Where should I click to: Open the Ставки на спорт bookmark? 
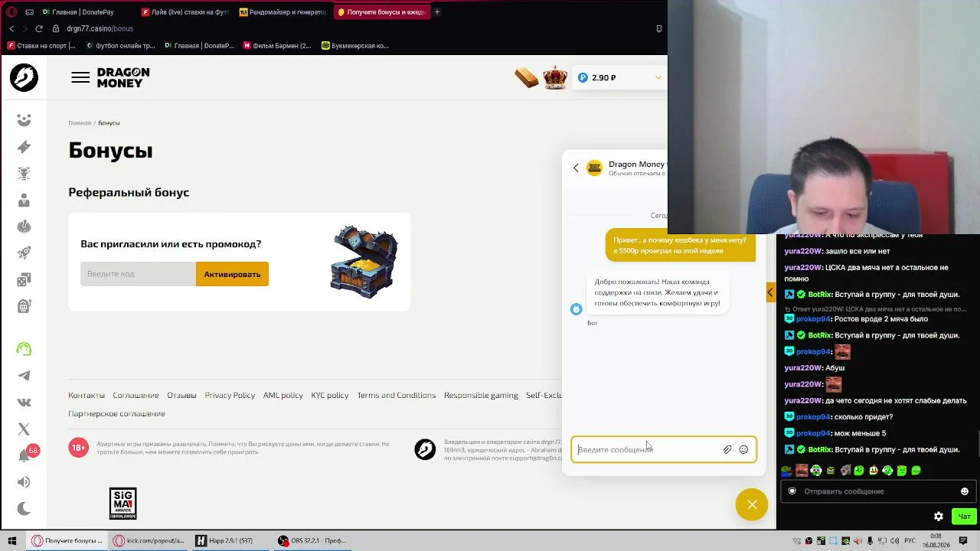41,46
